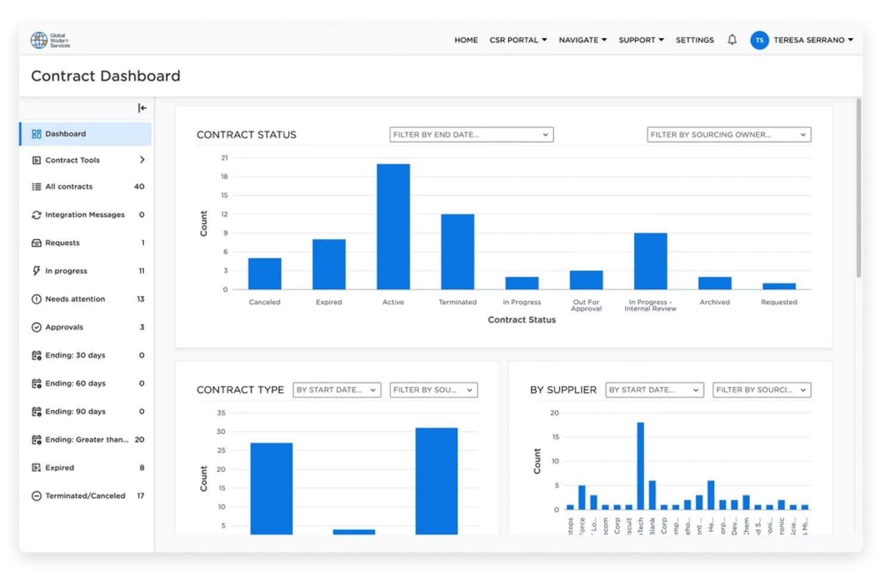Click the Global Modern Services globe logo
This screenshot has width=882, height=588.
[x=39, y=40]
